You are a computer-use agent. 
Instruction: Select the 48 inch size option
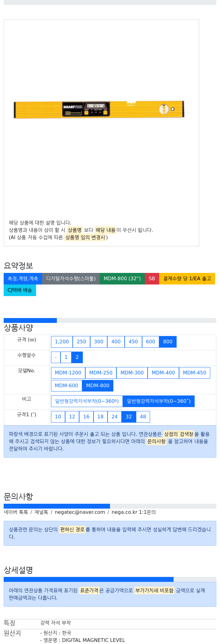click(143, 417)
